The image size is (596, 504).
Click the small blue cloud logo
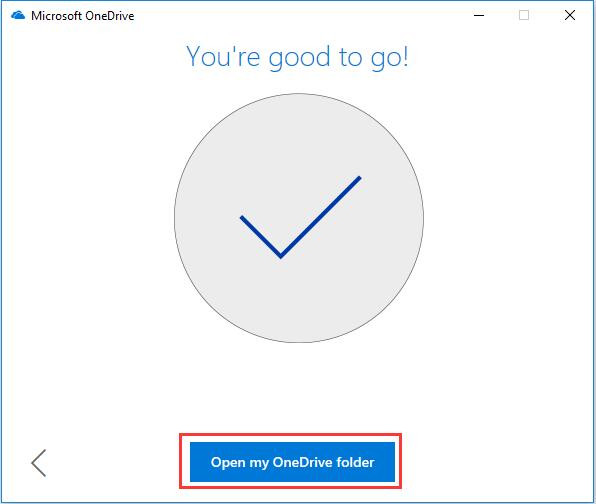coord(18,16)
